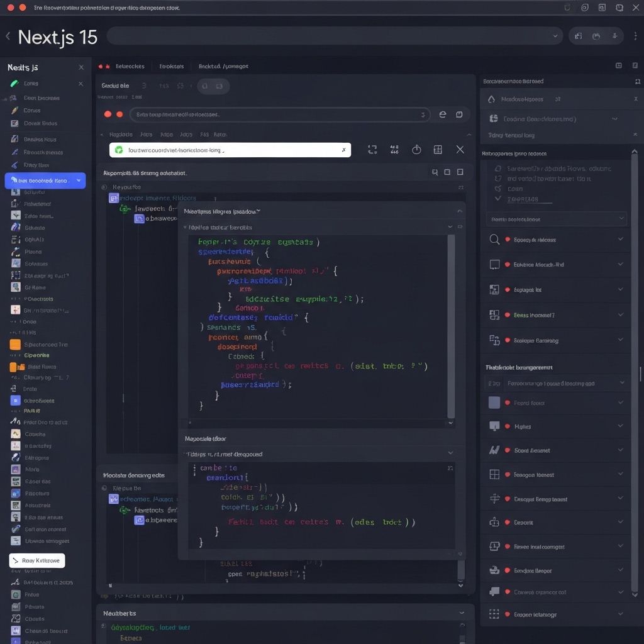
Task: Open the dropdown arrow in the Next.js 15 top bar
Action: coord(555,36)
